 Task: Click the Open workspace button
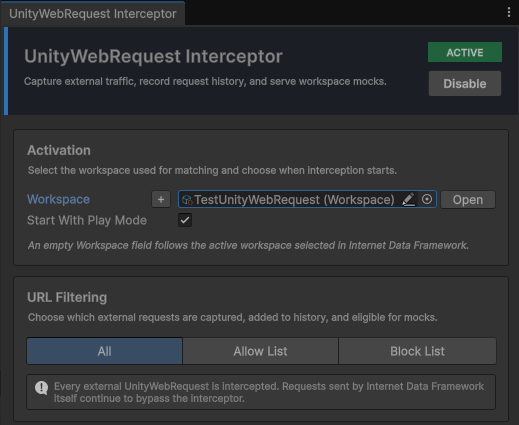[x=468, y=200]
